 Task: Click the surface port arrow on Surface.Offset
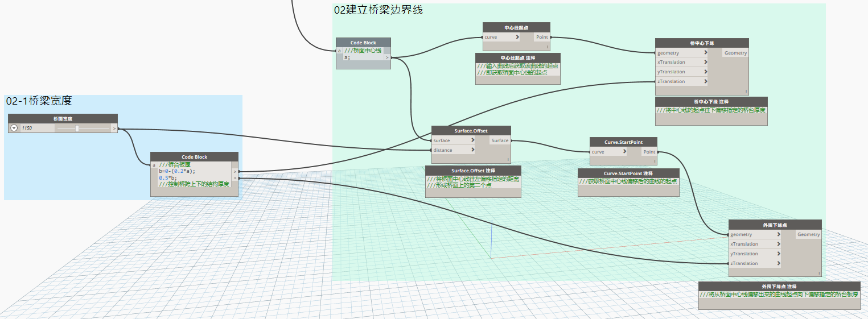click(x=472, y=140)
